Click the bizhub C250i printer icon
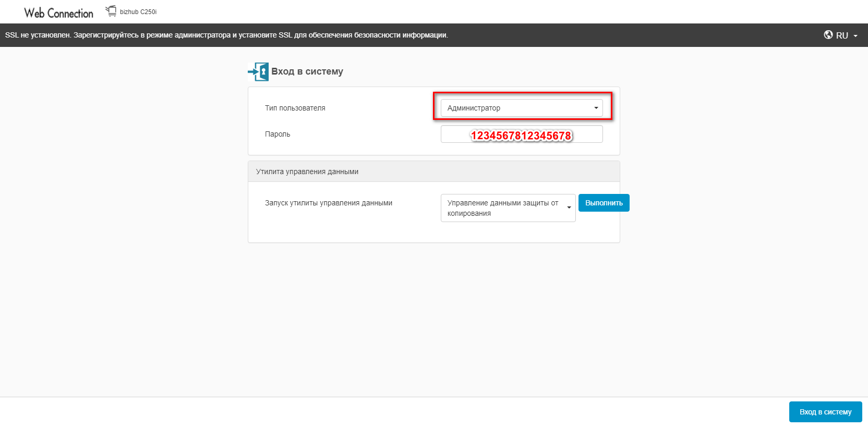 (x=111, y=11)
